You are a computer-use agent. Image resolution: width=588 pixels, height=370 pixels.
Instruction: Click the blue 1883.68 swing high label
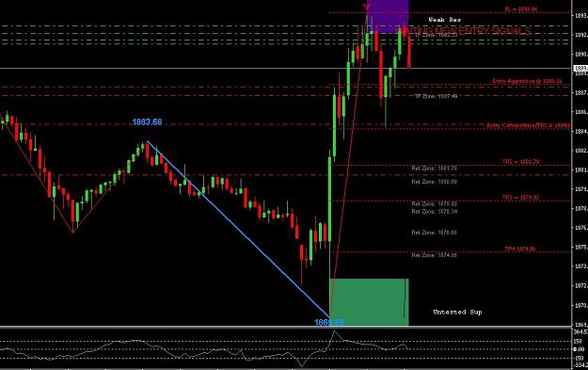click(x=147, y=122)
